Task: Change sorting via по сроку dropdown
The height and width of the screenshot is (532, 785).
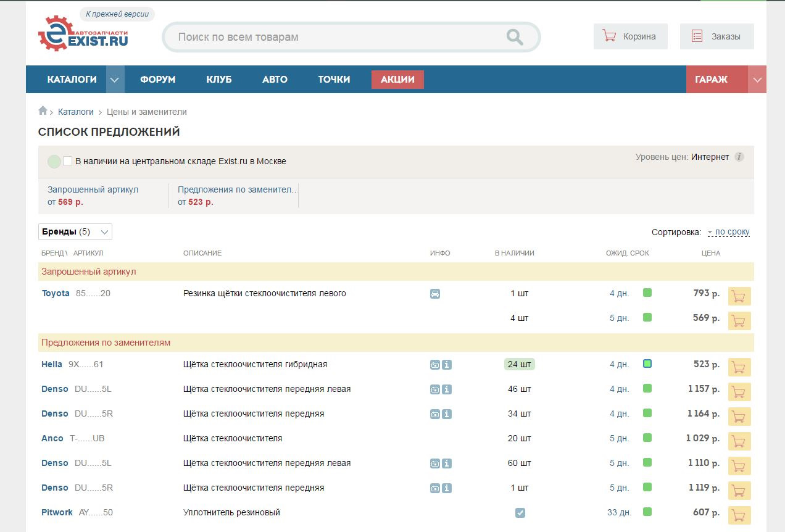Action: pyautogui.click(x=728, y=232)
